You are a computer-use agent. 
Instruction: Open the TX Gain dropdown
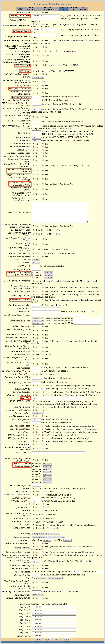click(41, 578)
